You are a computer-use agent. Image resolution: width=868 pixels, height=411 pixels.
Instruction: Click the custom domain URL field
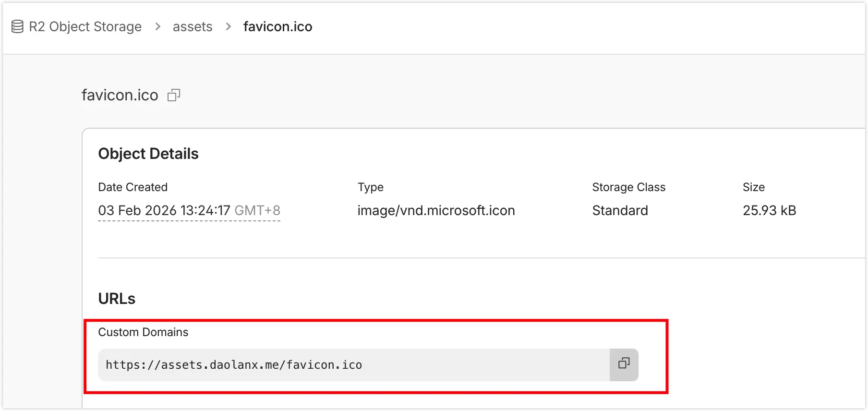tap(353, 365)
